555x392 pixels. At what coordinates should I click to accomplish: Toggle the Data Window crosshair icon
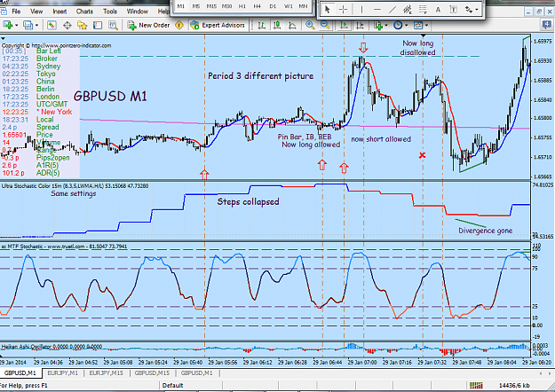pyautogui.click(x=67, y=25)
